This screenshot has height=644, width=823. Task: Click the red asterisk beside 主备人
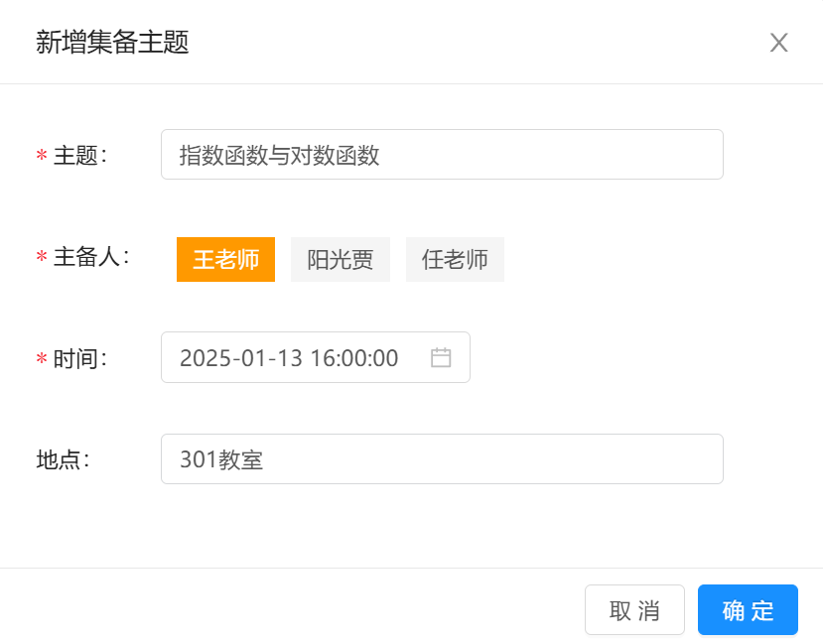(x=42, y=257)
